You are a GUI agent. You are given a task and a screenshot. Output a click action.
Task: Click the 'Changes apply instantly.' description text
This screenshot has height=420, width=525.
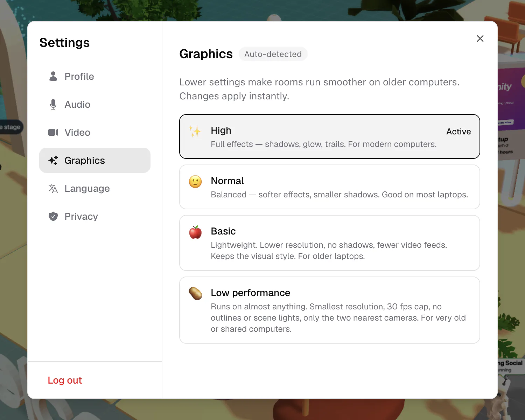pyautogui.click(x=234, y=96)
